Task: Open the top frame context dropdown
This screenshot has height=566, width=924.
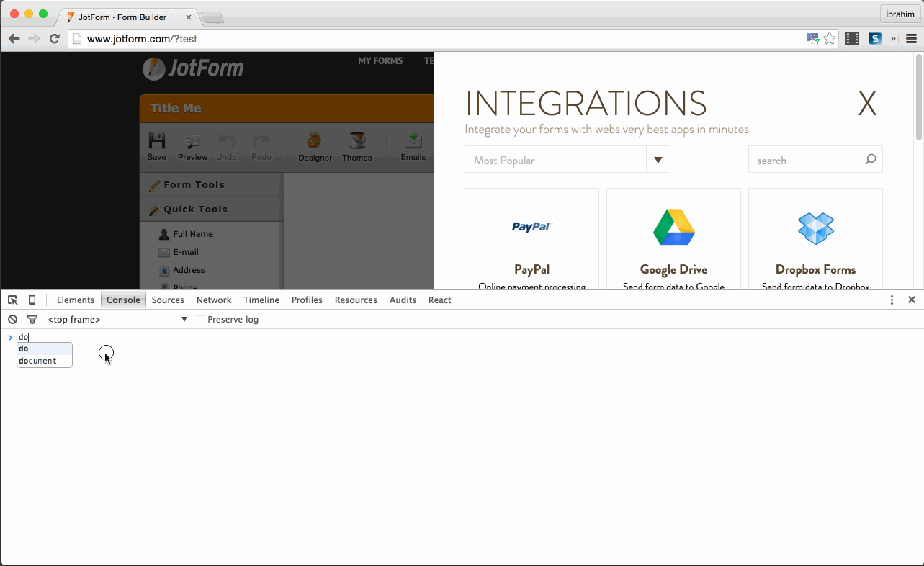Action: [x=117, y=319]
